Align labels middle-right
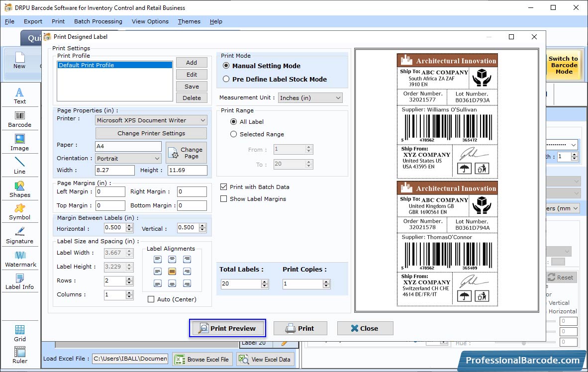 187,271
